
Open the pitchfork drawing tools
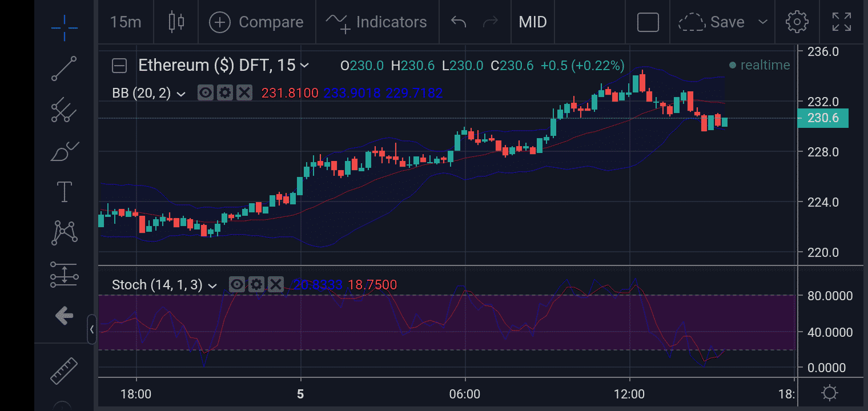64,110
